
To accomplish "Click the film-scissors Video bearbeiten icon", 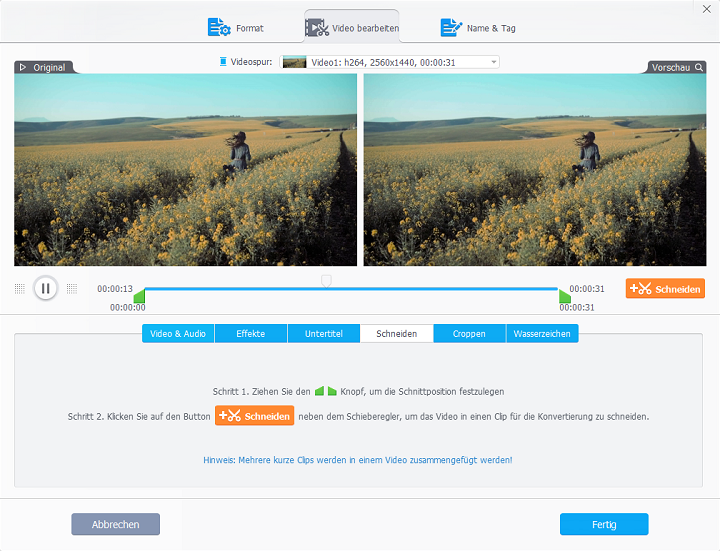I will 317,28.
